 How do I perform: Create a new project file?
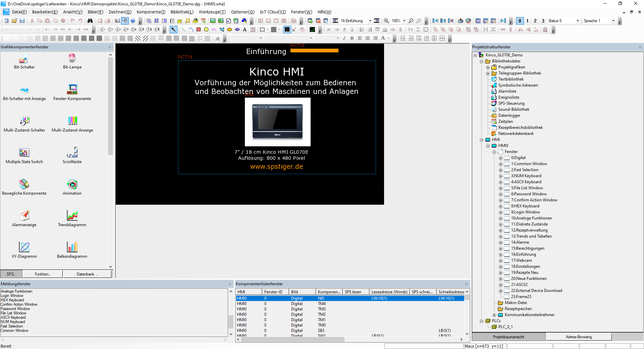point(6,21)
